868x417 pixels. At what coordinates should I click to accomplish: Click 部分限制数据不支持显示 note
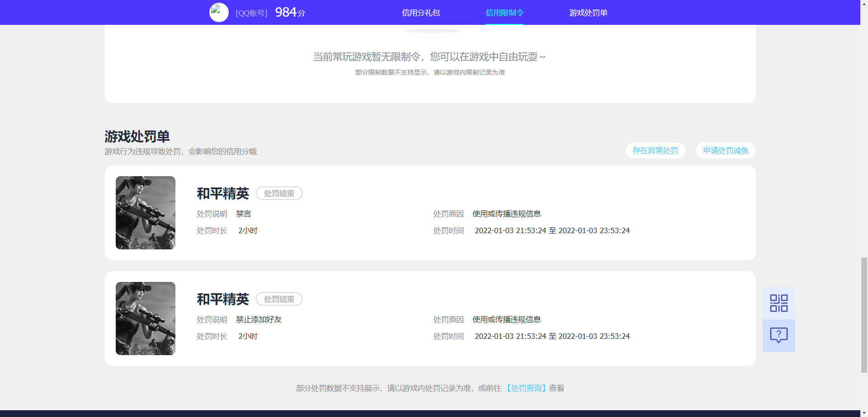click(430, 72)
